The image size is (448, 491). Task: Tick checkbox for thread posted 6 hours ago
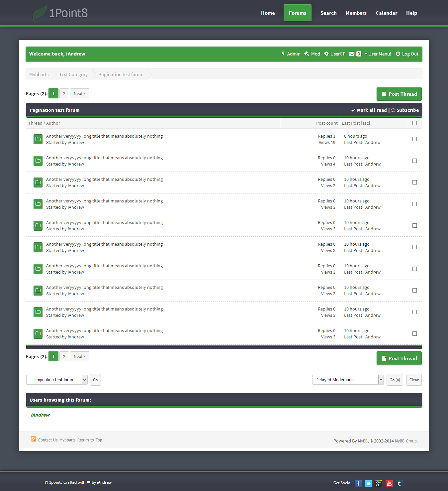coord(414,139)
